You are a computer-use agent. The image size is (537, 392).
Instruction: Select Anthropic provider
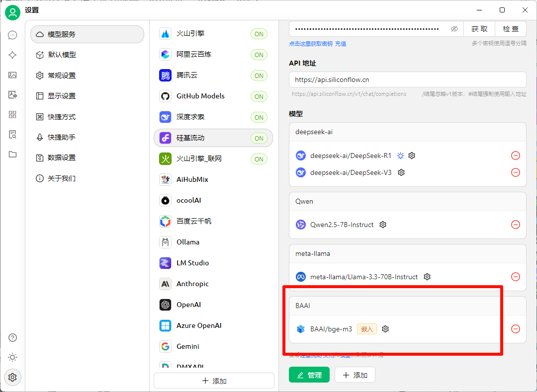[213, 284]
